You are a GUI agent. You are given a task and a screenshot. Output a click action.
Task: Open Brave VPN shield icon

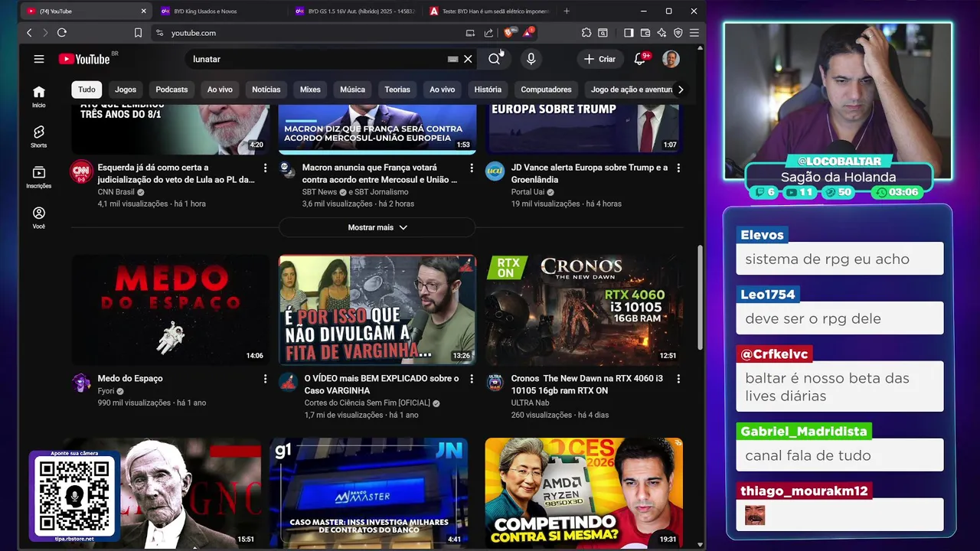tap(678, 33)
